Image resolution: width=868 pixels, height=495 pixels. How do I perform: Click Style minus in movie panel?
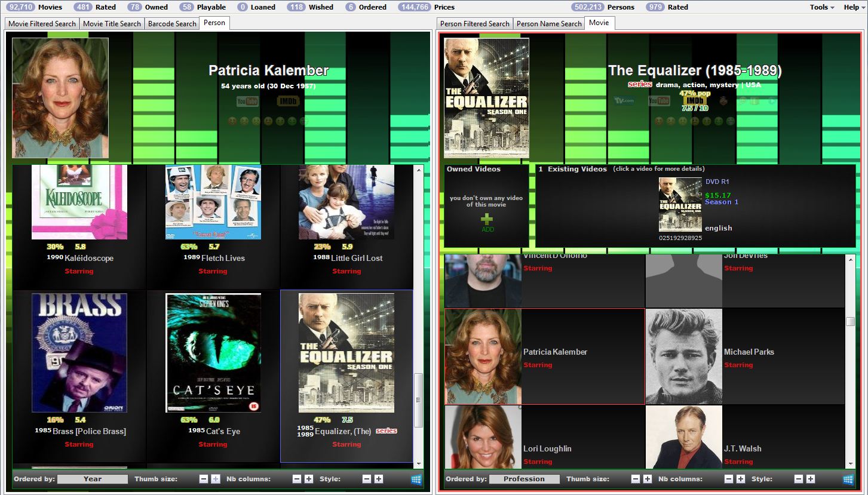pyautogui.click(x=799, y=479)
